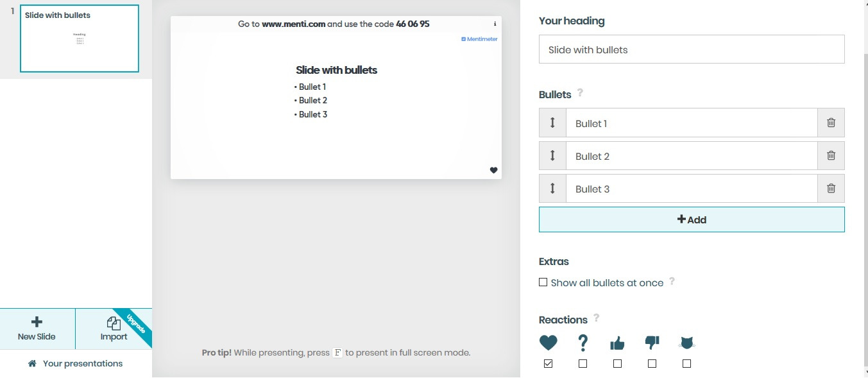Open the Import option
Image resolution: width=868 pixels, height=378 pixels.
114,328
